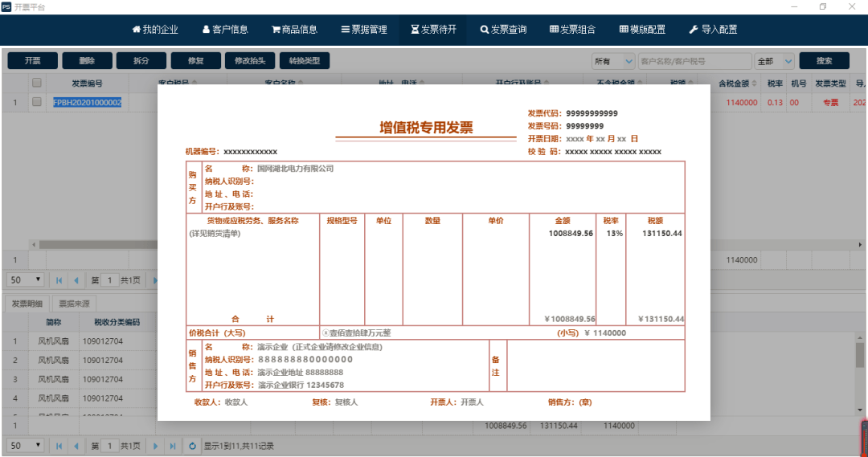
Task: Click the upper pager page number field
Action: click(x=109, y=280)
